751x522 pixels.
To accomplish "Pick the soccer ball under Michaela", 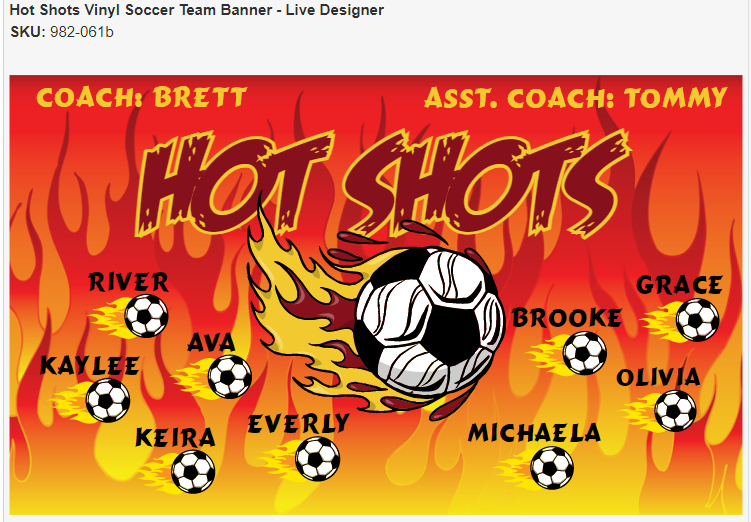I will (x=552, y=467).
